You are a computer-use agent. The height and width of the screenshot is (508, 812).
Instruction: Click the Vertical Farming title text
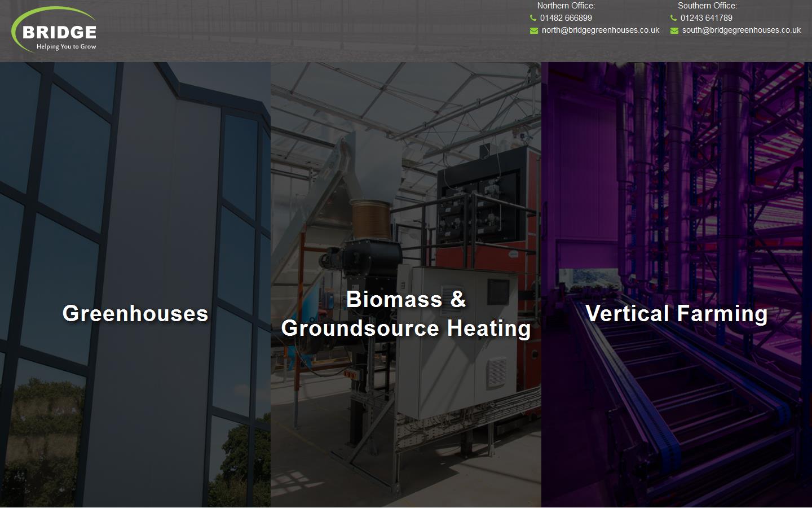pyautogui.click(x=677, y=314)
